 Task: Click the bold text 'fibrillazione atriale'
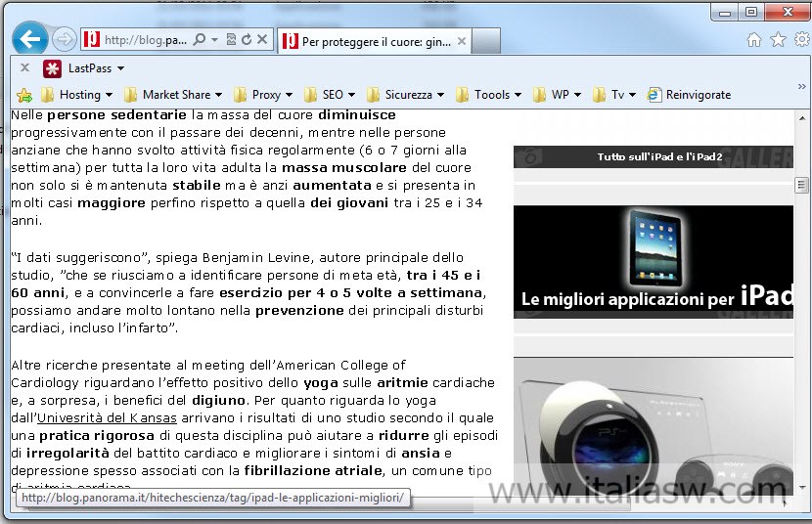pyautogui.click(x=313, y=471)
